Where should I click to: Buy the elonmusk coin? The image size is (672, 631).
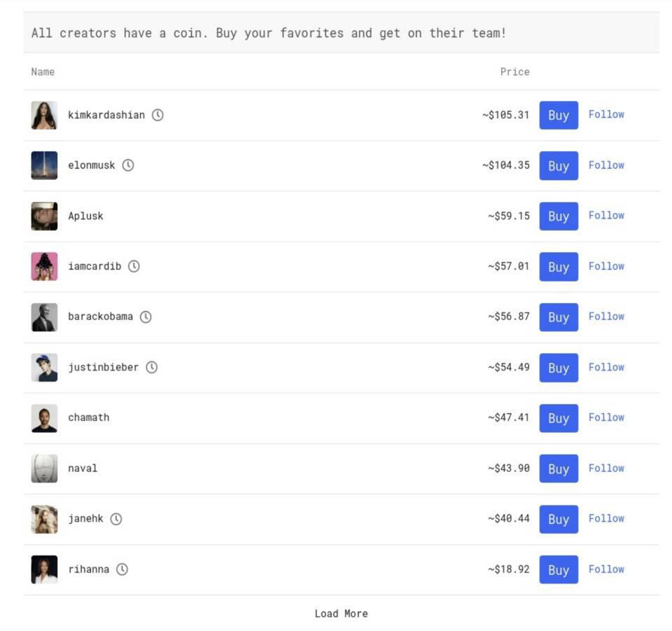coord(558,166)
